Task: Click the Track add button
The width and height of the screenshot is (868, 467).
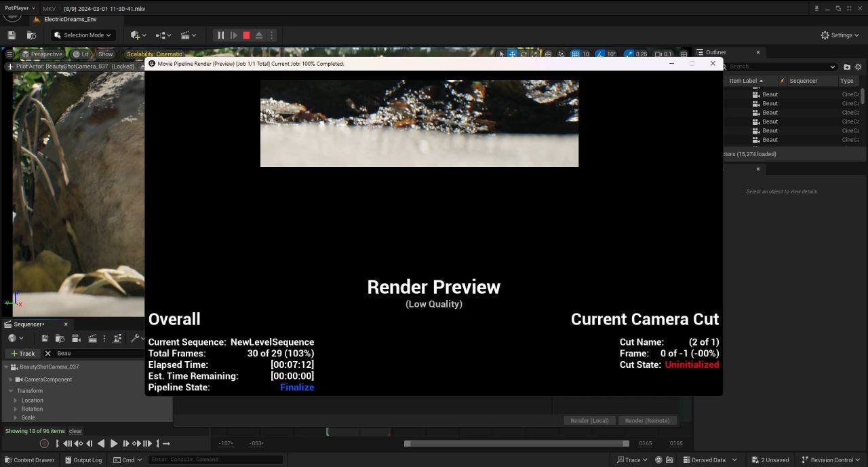Action: click(22, 353)
